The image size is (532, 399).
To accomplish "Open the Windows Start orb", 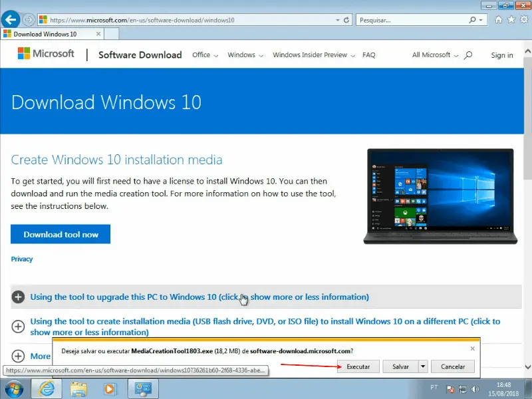I will [x=14, y=389].
